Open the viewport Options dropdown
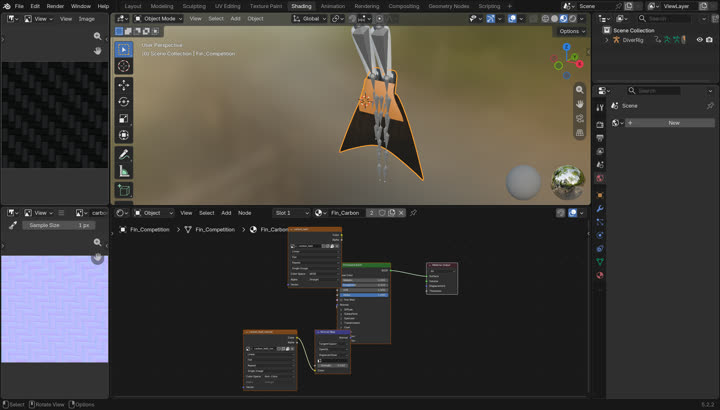Screen dimensions: 720x410 [572, 31]
